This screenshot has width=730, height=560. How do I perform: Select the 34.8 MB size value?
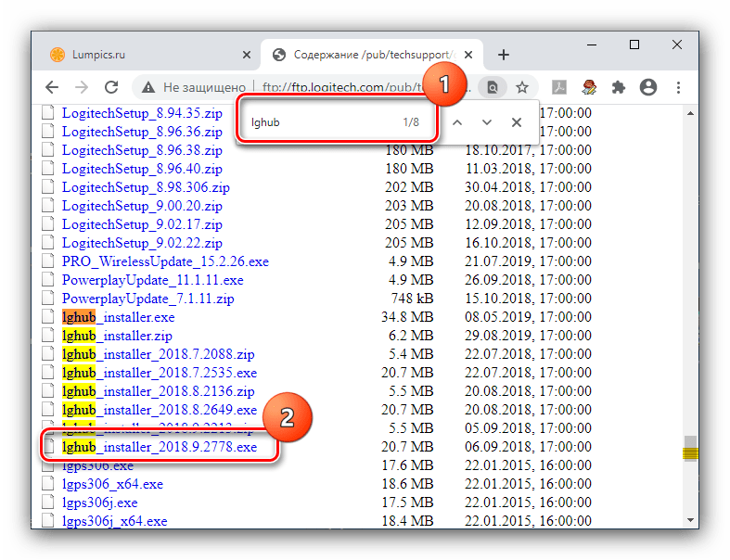[x=407, y=317]
